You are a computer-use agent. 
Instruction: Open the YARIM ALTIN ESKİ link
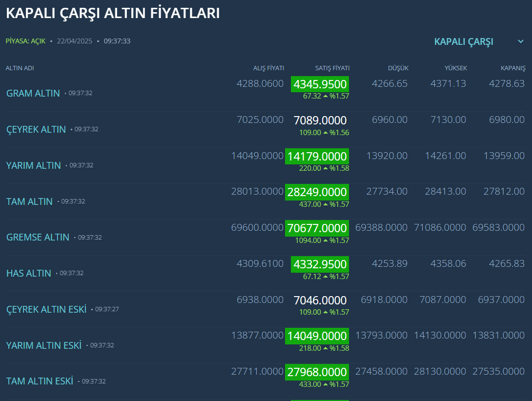click(44, 345)
